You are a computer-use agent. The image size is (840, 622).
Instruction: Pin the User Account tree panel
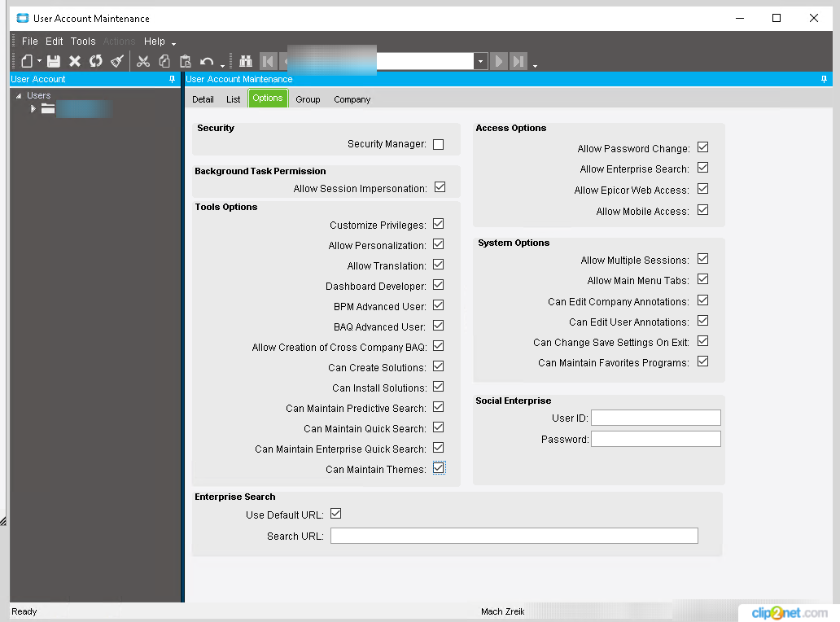172,79
